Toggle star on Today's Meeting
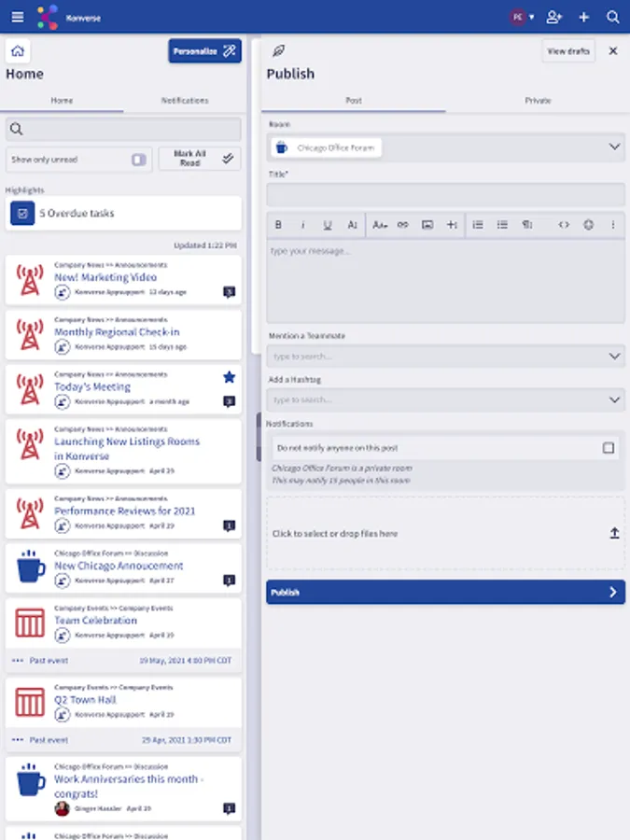630x840 pixels. click(x=229, y=378)
